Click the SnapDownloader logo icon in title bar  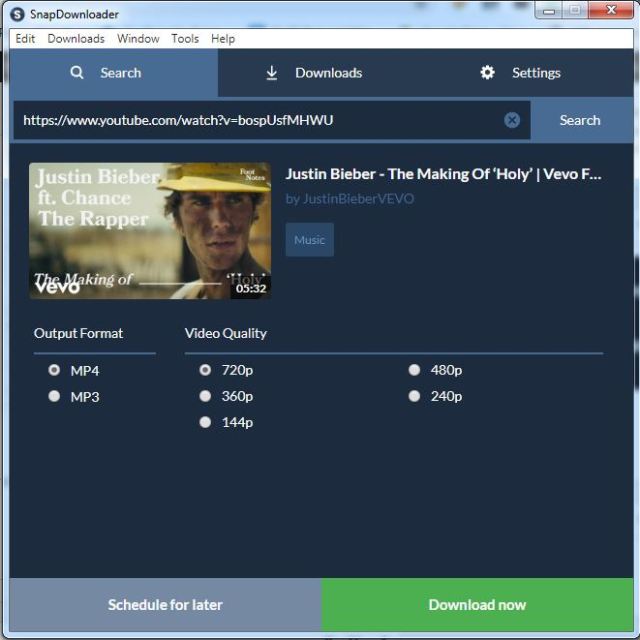[17, 14]
